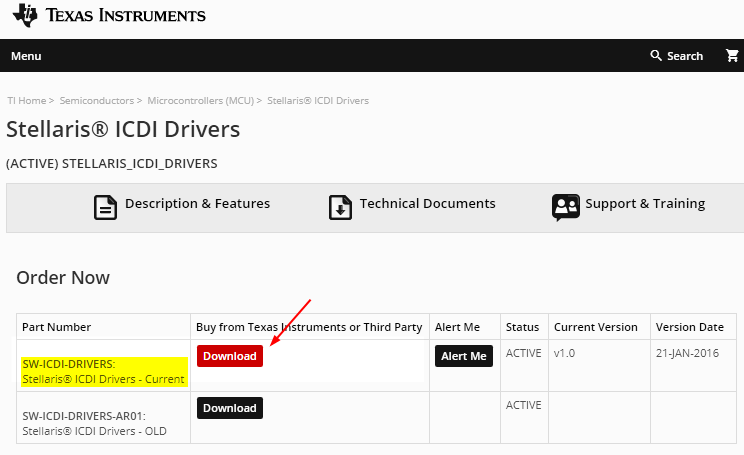The height and width of the screenshot is (455, 744).
Task: Click the Search label in header
Action: 685,56
